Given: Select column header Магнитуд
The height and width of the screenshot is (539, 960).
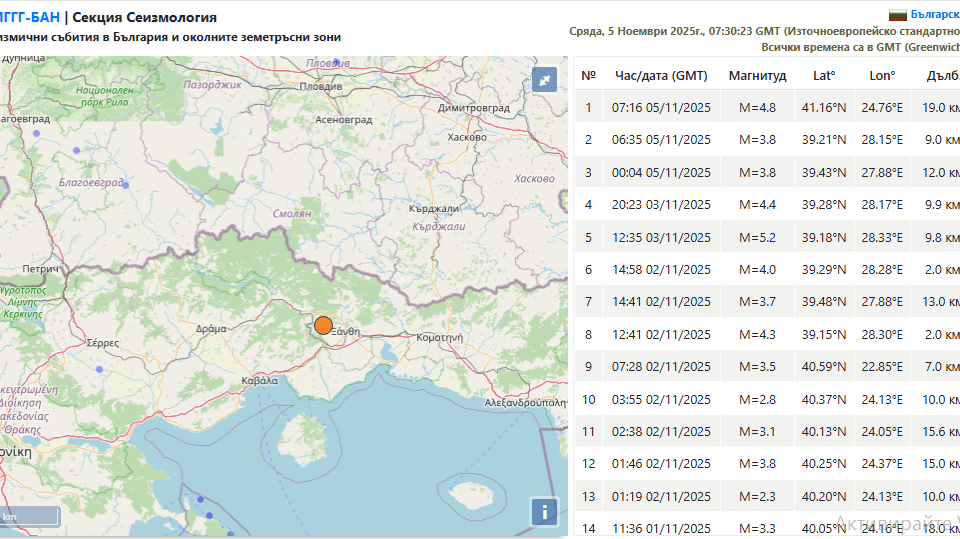Looking at the screenshot, I should pos(757,75).
